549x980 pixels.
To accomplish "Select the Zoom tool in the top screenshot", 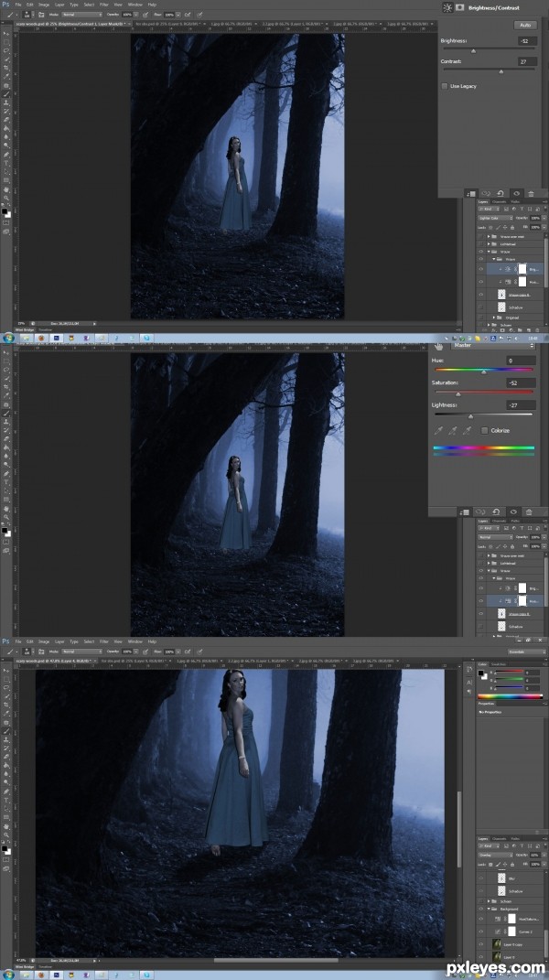I will pos(6,199).
